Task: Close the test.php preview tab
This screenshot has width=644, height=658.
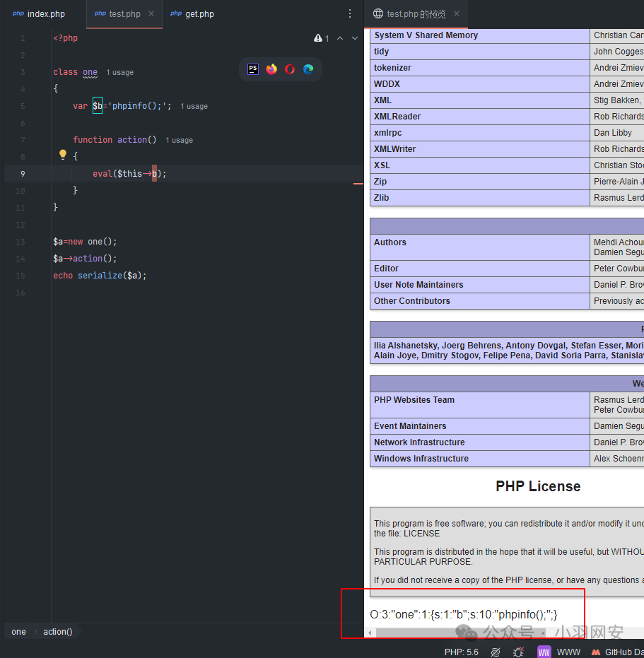Action: (x=457, y=14)
